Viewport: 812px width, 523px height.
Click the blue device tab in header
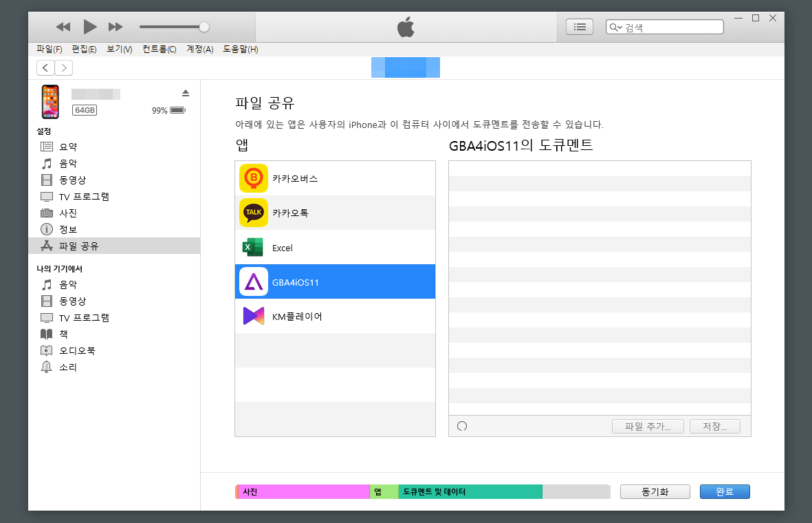click(x=406, y=67)
